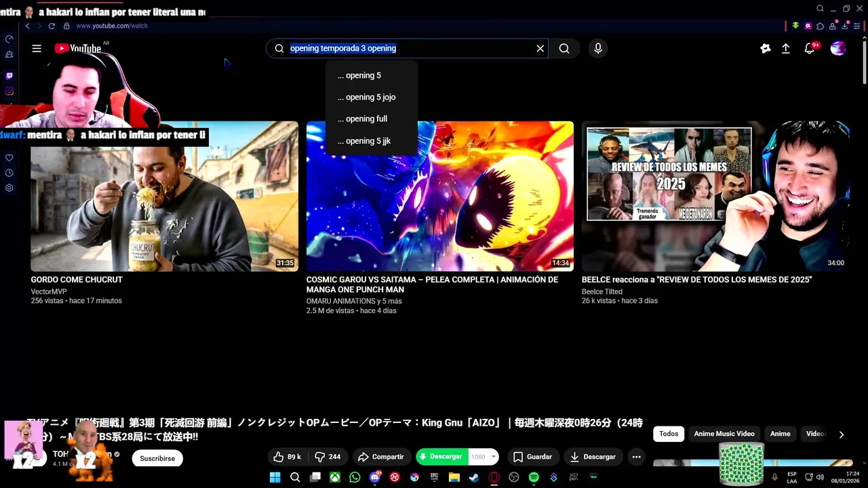This screenshot has height=488, width=868.
Task: Click the padlock site info icon
Action: click(x=66, y=26)
